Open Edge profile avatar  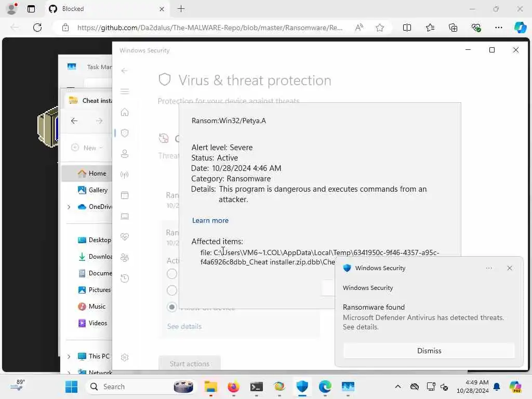click(11, 9)
